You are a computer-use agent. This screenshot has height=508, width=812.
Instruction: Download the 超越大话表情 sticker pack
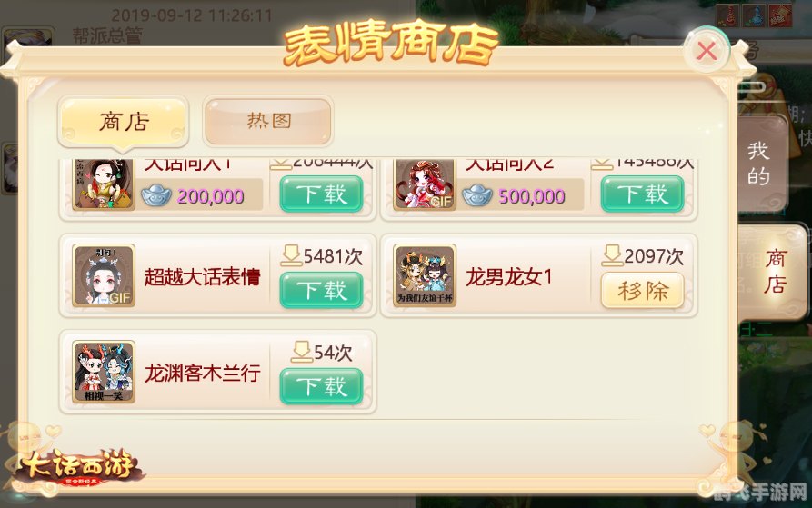(321, 290)
